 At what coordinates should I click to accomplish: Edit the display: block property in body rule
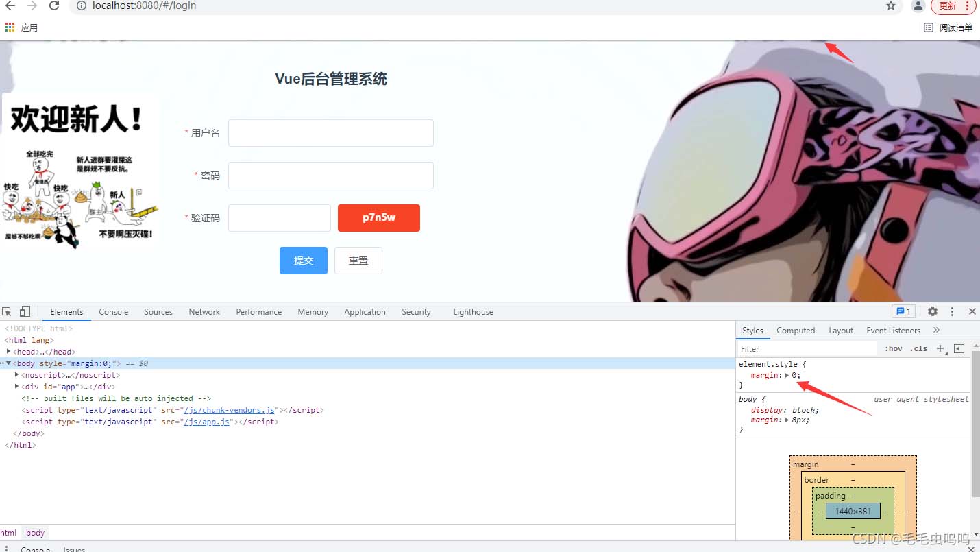785,410
